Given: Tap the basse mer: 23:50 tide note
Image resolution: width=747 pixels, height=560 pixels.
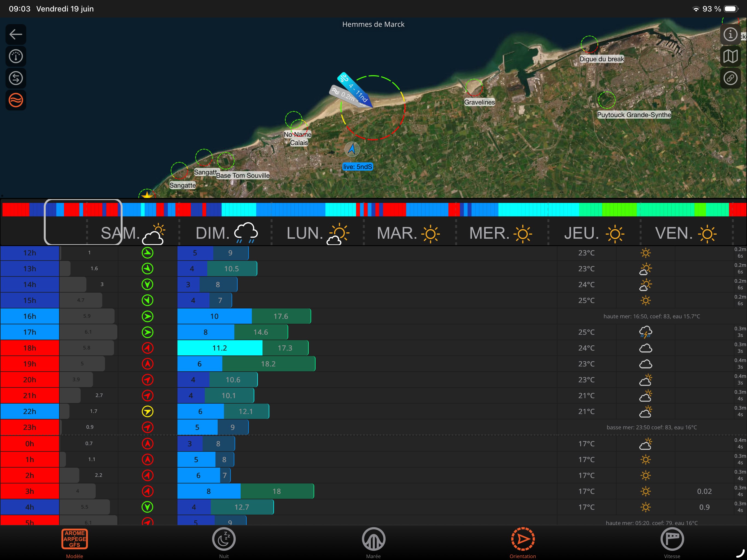Looking at the screenshot, I should [x=651, y=427].
